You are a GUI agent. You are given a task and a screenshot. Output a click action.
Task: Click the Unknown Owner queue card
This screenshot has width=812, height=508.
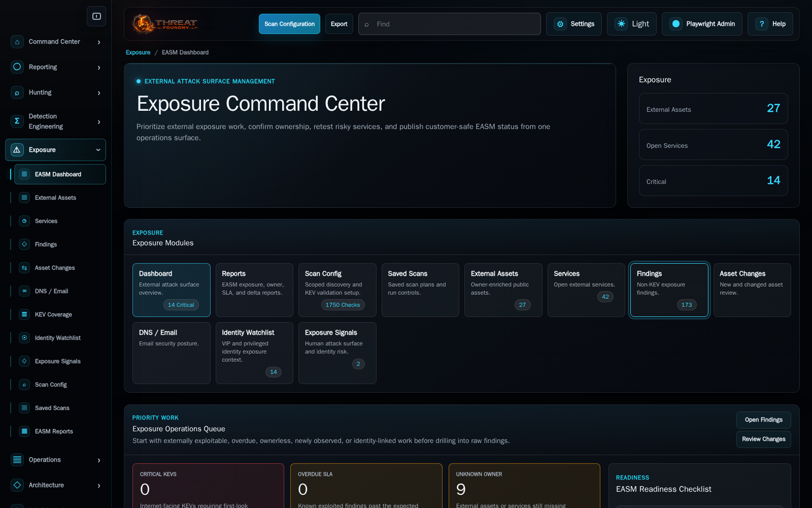[x=524, y=486]
